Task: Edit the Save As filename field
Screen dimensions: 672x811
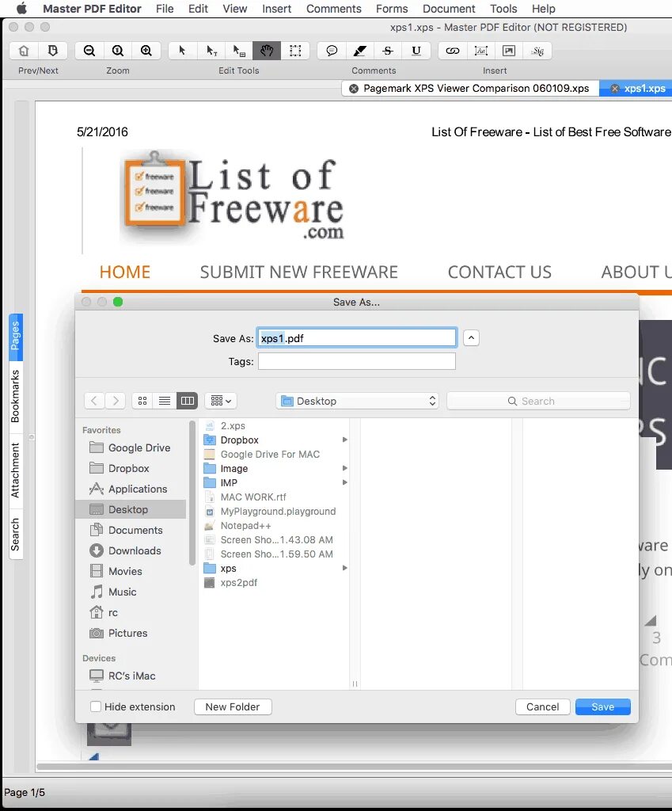Action: (357, 337)
